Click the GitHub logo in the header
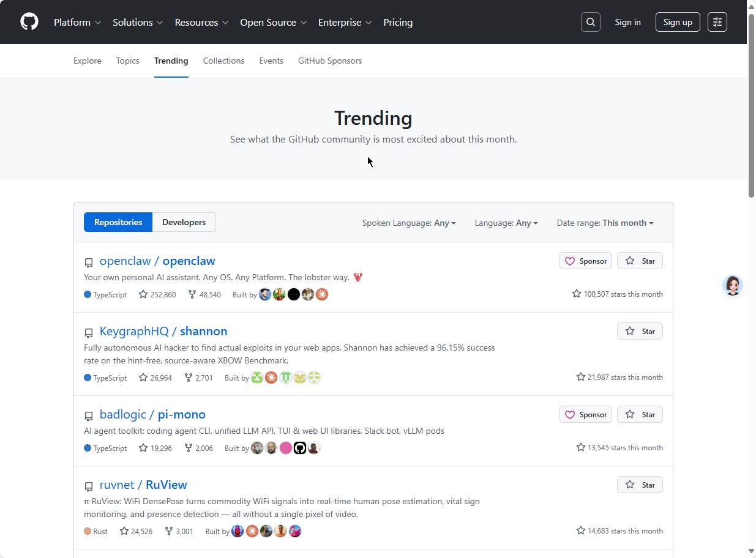 (x=29, y=21)
